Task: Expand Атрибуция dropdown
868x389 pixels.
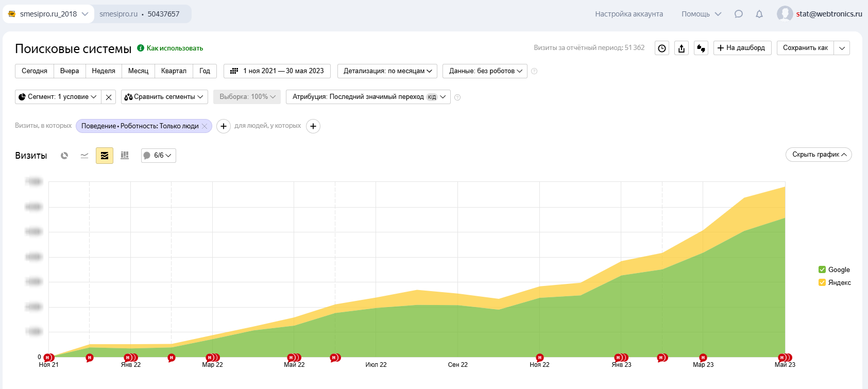Action: click(368, 97)
